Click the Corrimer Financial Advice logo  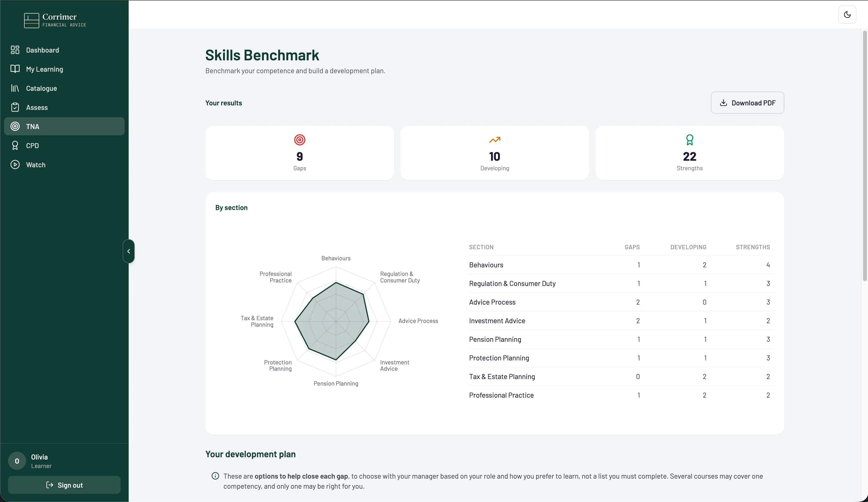point(55,20)
